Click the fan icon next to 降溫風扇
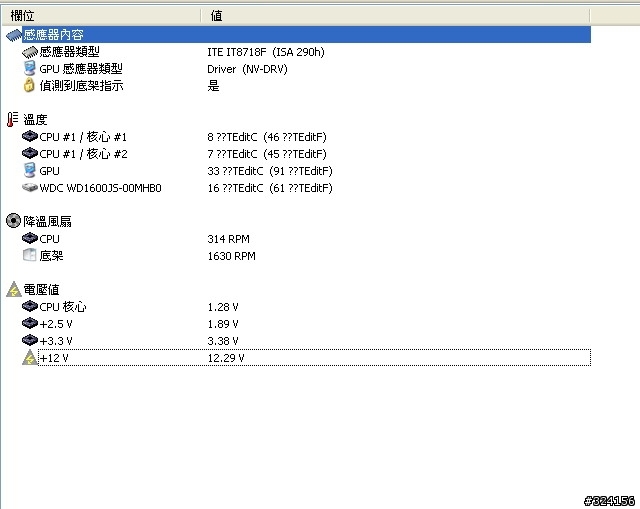Image resolution: width=640 pixels, height=509 pixels. (x=13, y=221)
